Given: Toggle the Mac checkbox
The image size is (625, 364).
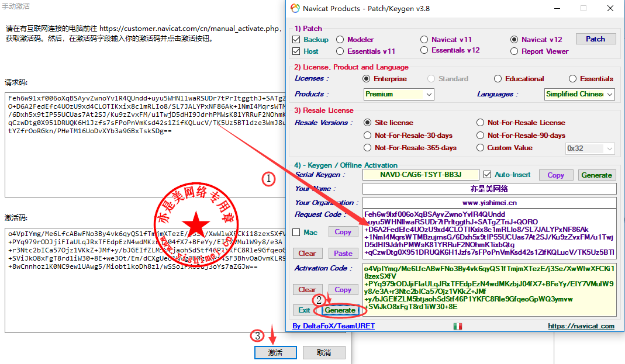Looking at the screenshot, I should click(x=296, y=232).
